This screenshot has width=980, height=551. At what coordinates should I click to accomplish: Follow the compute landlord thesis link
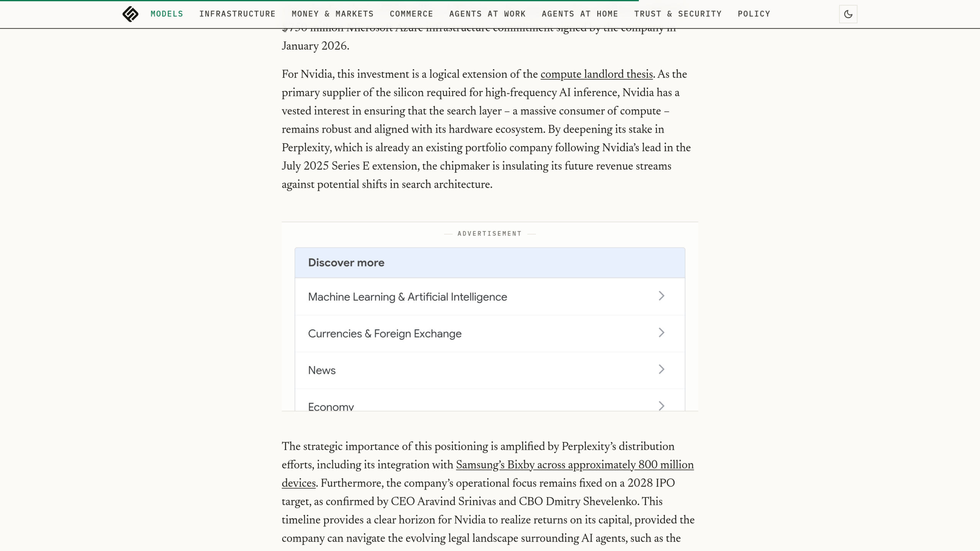coord(596,74)
